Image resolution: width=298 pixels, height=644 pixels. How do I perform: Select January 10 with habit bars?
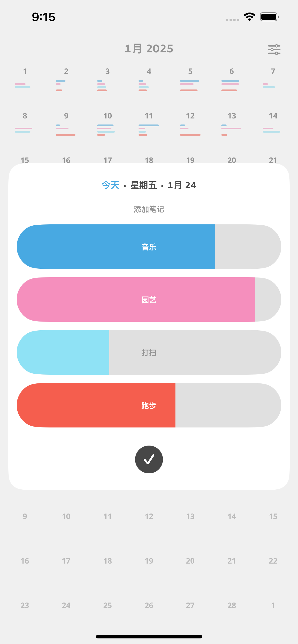pos(108,124)
